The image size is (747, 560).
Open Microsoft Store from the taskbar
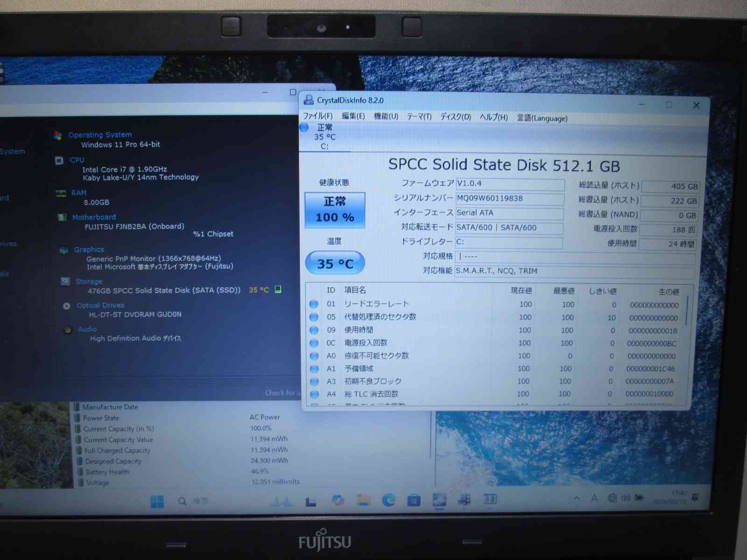[x=414, y=500]
